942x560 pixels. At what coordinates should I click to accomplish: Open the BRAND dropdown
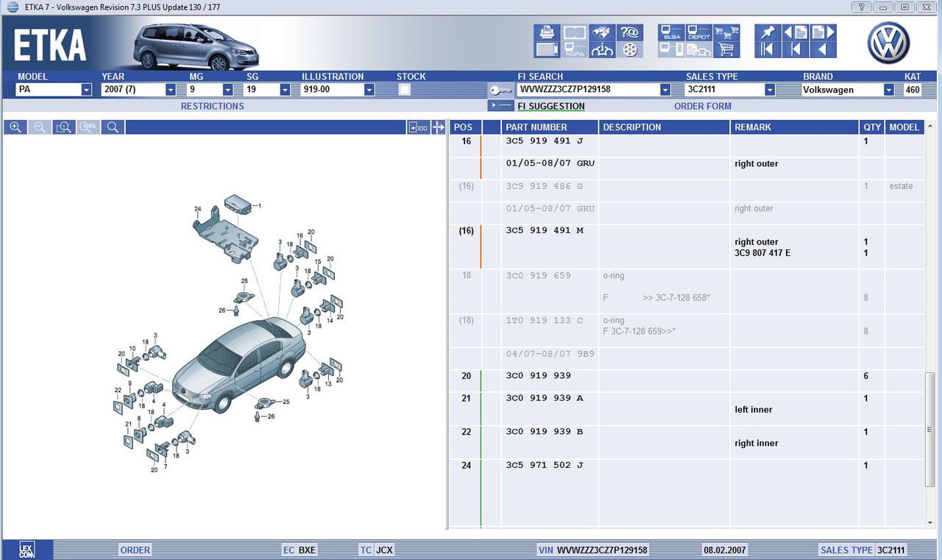tap(889, 90)
